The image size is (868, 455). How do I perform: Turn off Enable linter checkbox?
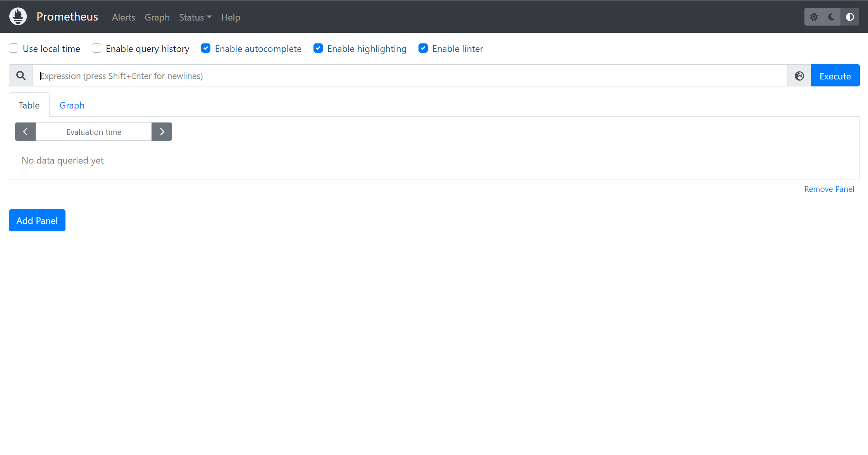[423, 48]
